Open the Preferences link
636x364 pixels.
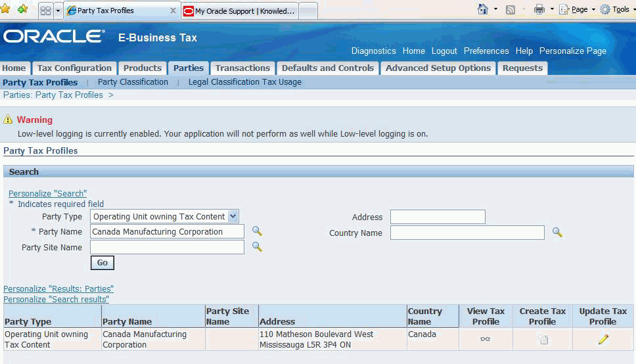coord(486,51)
